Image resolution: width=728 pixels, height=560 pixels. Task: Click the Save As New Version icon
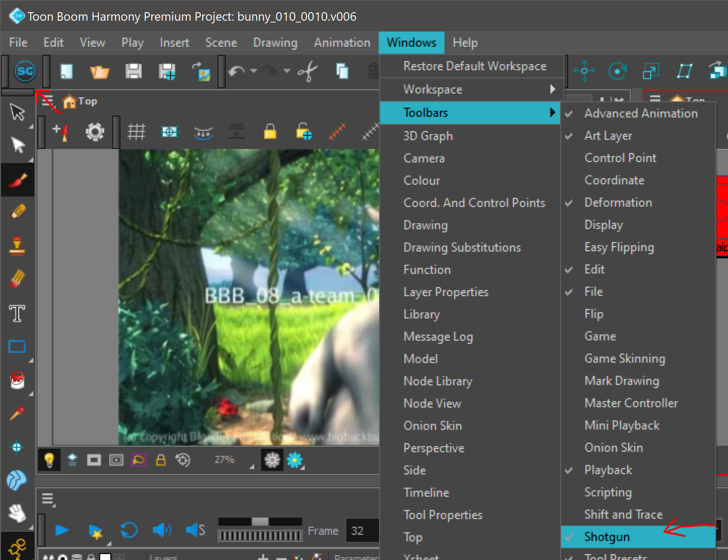click(x=167, y=71)
